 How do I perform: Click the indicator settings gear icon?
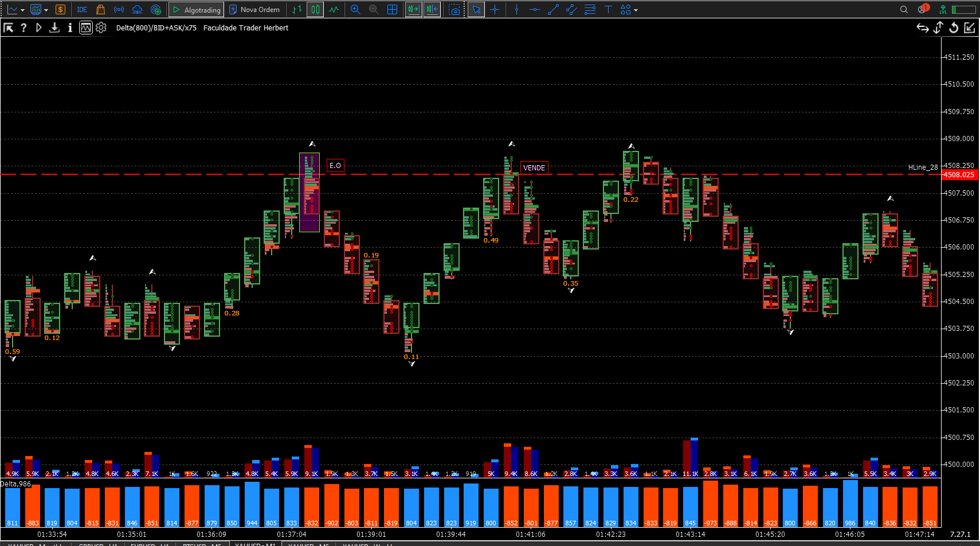click(x=101, y=28)
